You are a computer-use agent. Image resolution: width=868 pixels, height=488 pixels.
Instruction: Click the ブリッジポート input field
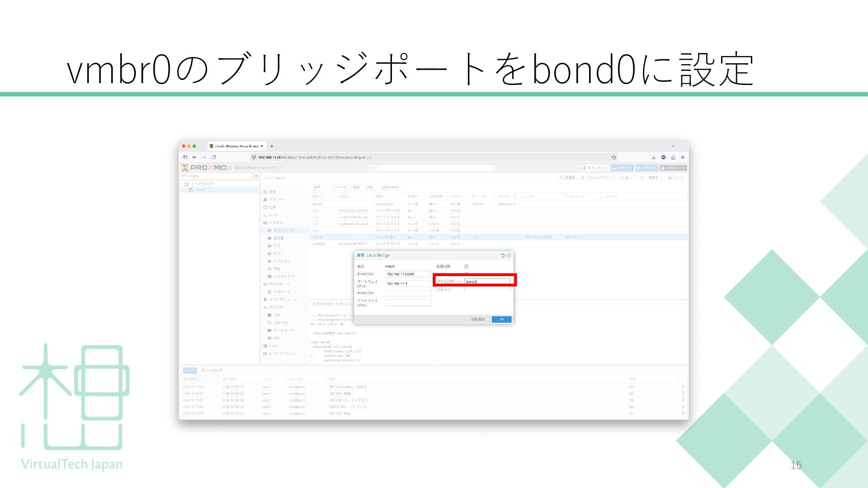487,282
